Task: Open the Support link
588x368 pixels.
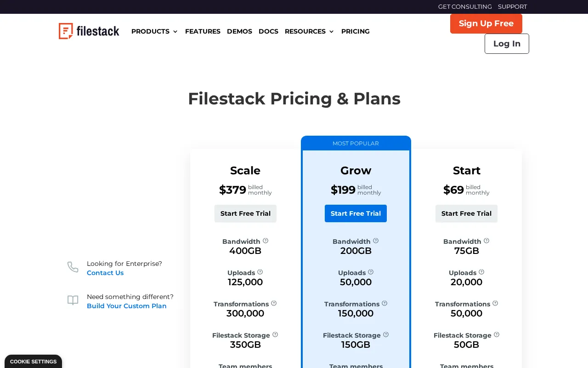Action: coord(512,6)
